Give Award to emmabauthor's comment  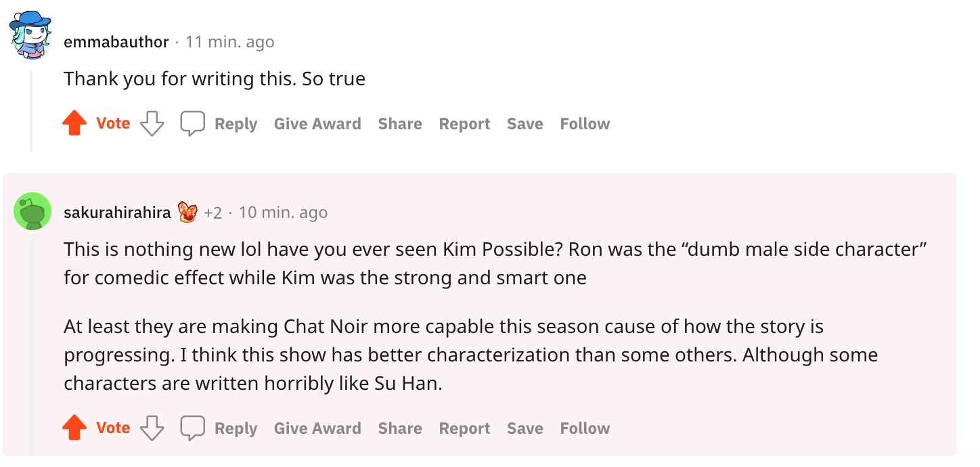point(317,124)
